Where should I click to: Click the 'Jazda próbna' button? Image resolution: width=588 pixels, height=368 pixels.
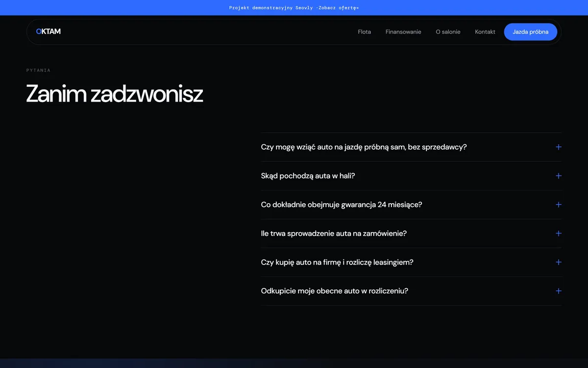click(531, 32)
